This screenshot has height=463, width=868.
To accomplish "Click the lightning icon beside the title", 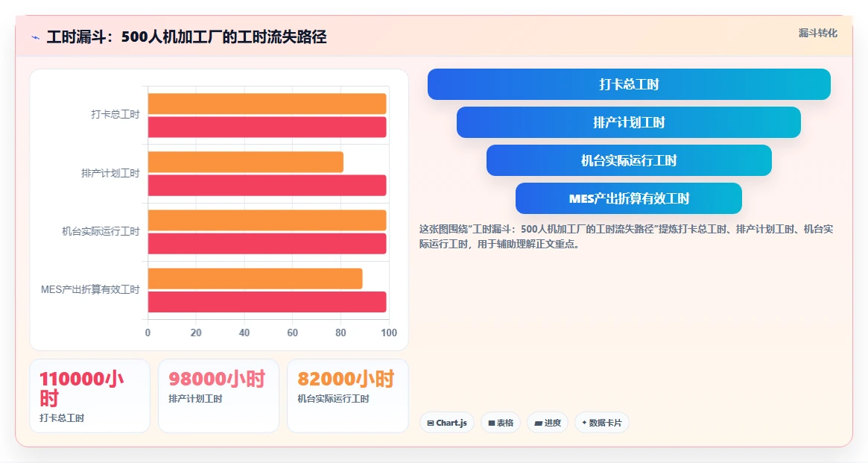I will (36, 38).
